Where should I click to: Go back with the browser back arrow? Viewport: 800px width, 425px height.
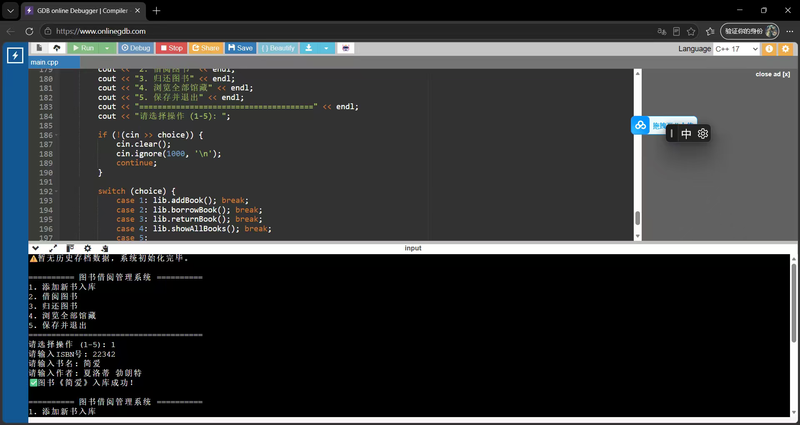[10, 31]
